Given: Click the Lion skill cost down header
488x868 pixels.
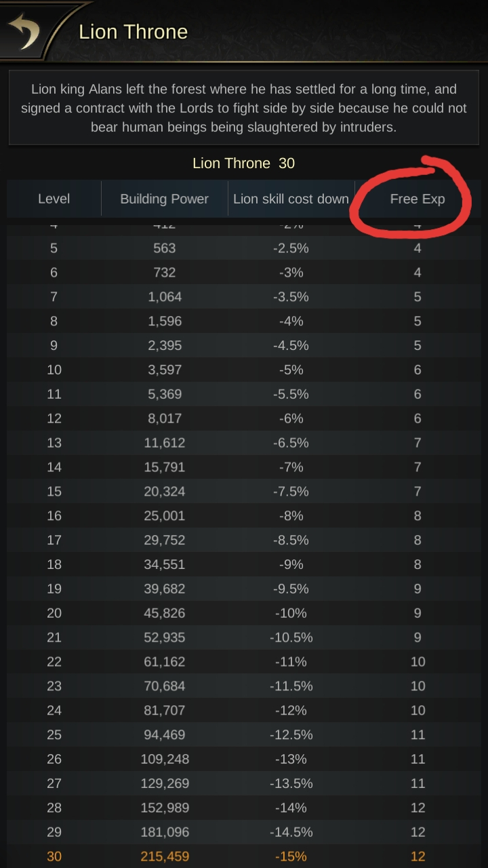Looking at the screenshot, I should (291, 199).
